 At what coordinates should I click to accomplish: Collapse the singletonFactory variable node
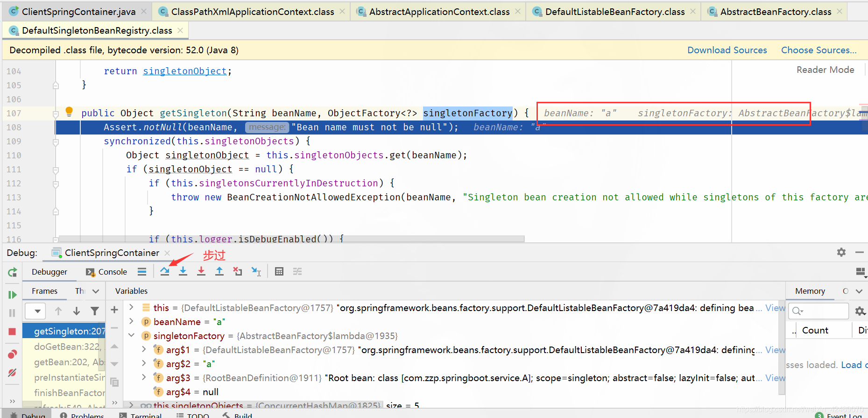pos(131,335)
